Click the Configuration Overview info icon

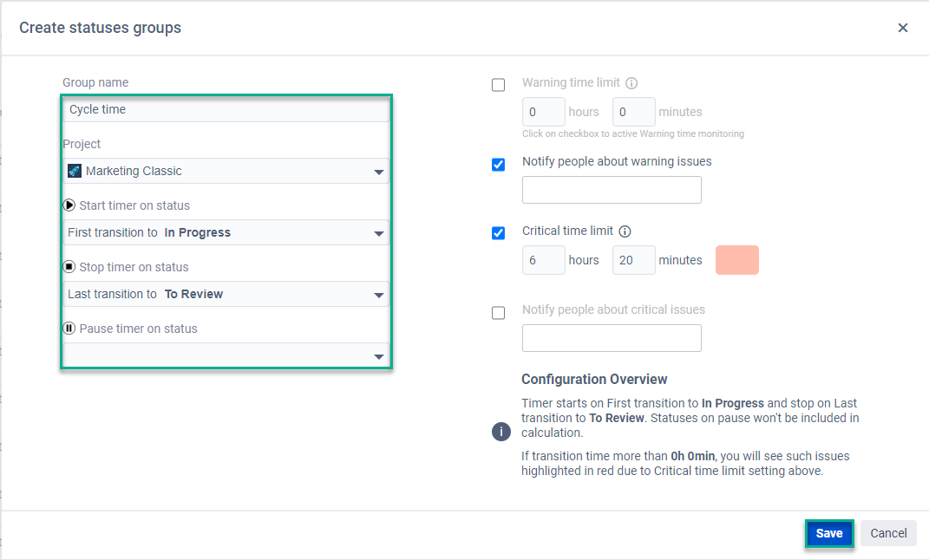(501, 432)
